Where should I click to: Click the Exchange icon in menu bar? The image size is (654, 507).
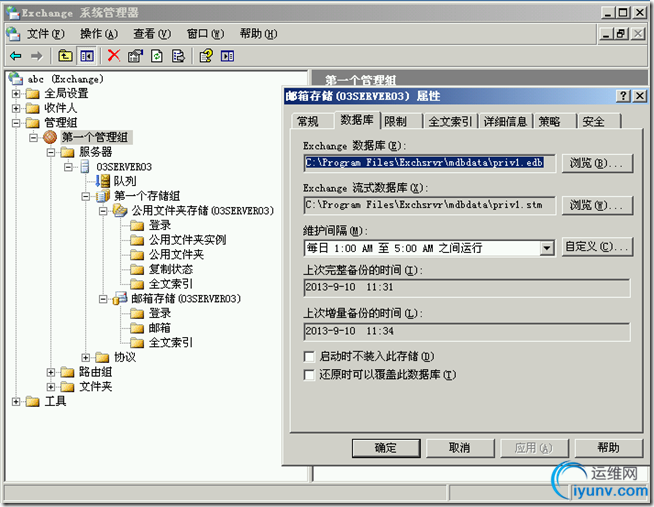[13, 34]
